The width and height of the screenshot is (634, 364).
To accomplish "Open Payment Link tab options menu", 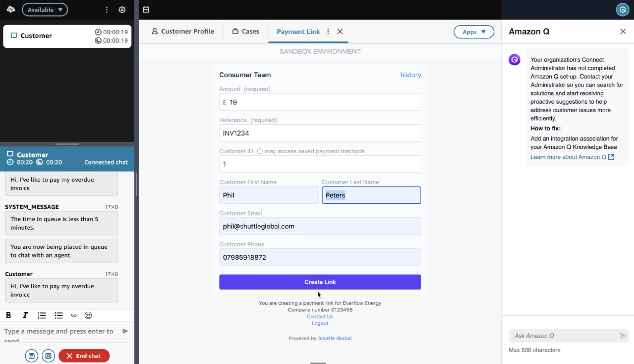I will 328,31.
